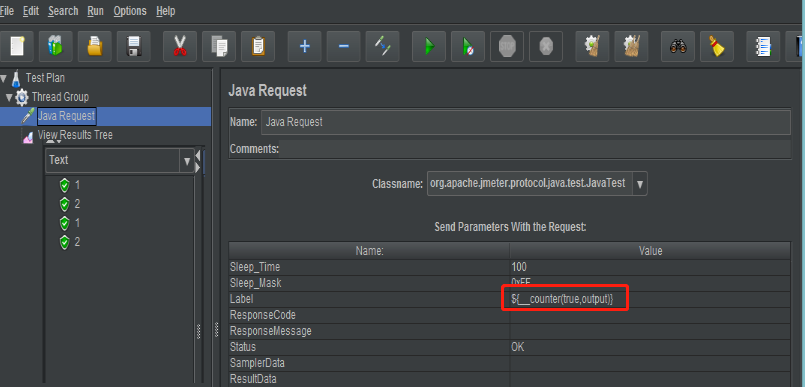
Task: Open the Options menu
Action: point(130,11)
